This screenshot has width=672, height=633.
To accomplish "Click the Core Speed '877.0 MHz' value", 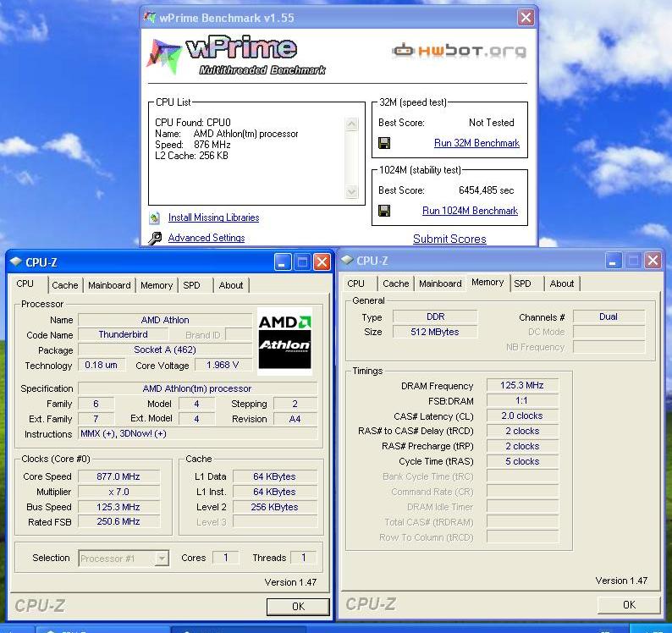I will (x=118, y=476).
